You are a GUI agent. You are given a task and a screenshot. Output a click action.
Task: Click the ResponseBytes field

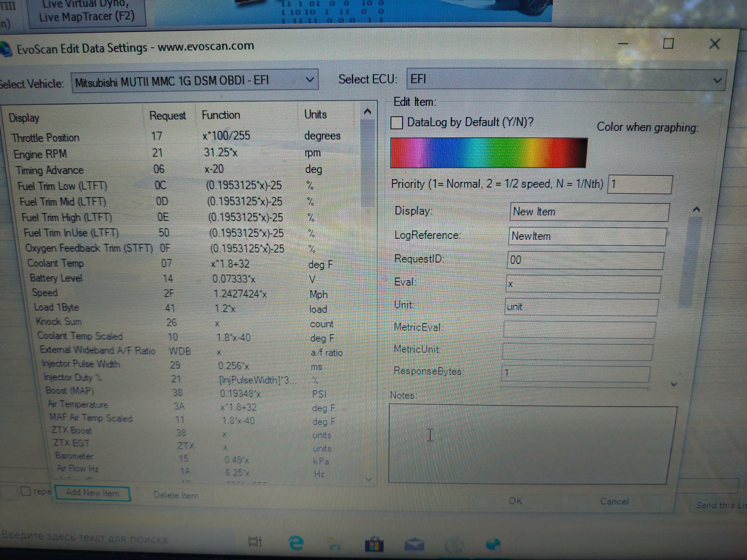575,373
